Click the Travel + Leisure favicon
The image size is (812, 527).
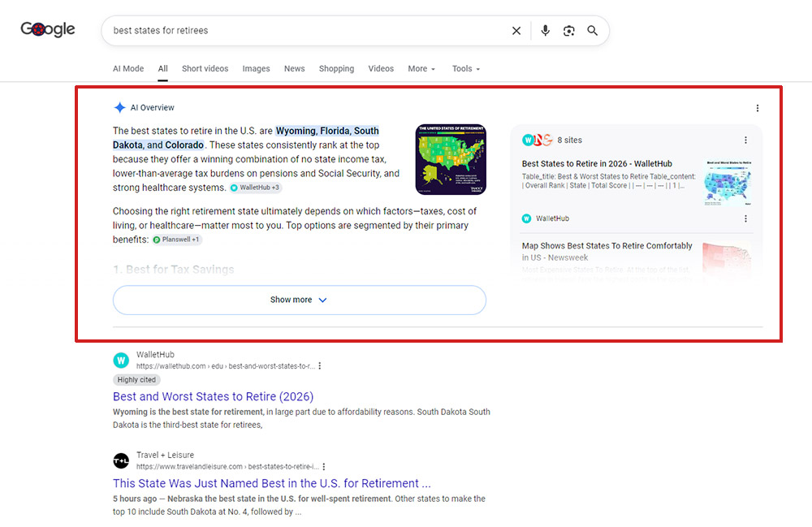coord(121,460)
